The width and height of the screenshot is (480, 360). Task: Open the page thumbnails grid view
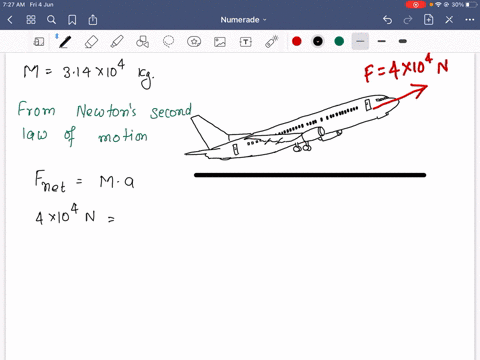(x=31, y=20)
